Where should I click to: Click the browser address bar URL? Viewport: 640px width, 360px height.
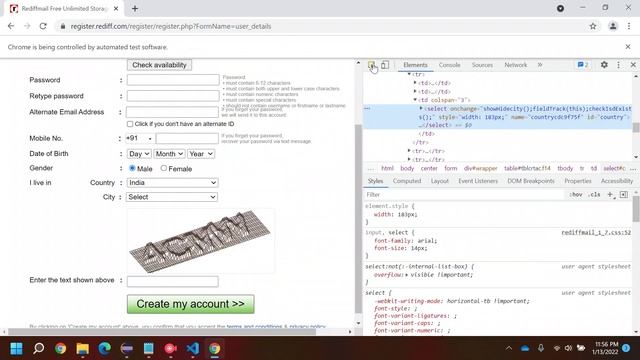(x=171, y=26)
